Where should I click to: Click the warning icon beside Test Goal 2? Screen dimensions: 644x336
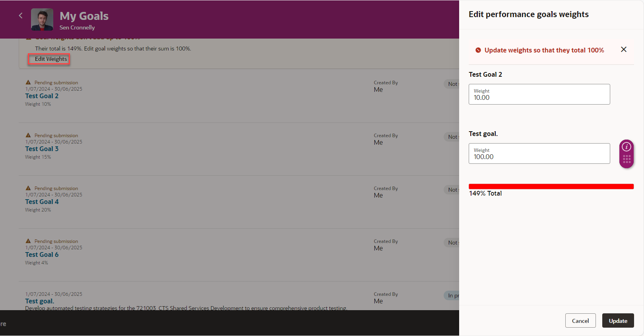[28, 82]
